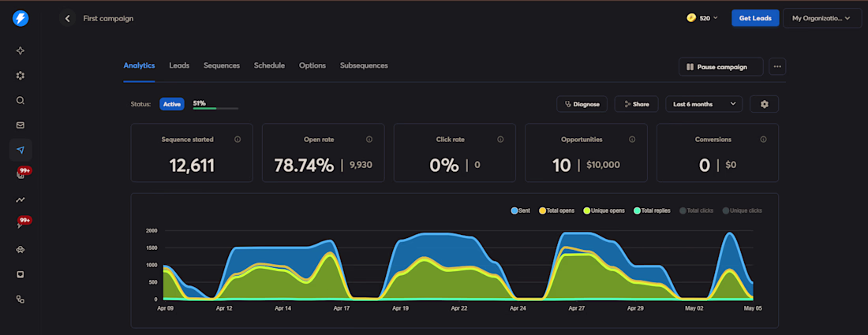The image size is (868, 335).
Task: Enable the Unique clicks legend series
Action: tap(743, 210)
